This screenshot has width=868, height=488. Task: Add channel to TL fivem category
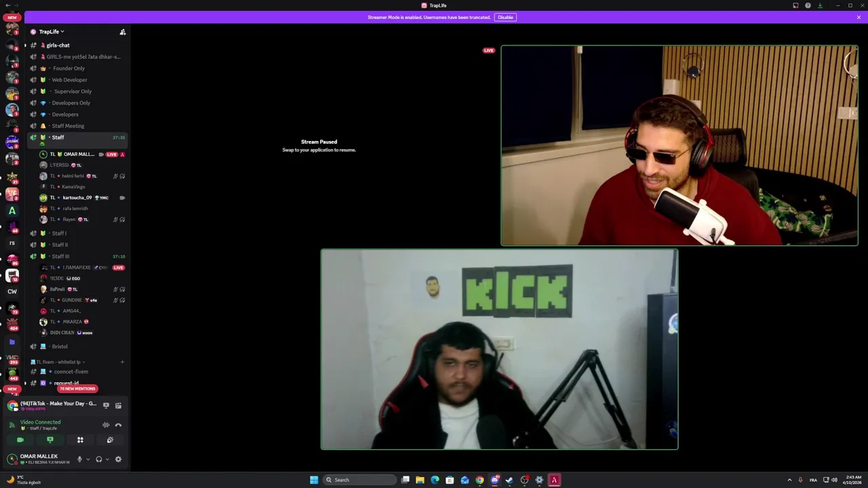[122, 362]
